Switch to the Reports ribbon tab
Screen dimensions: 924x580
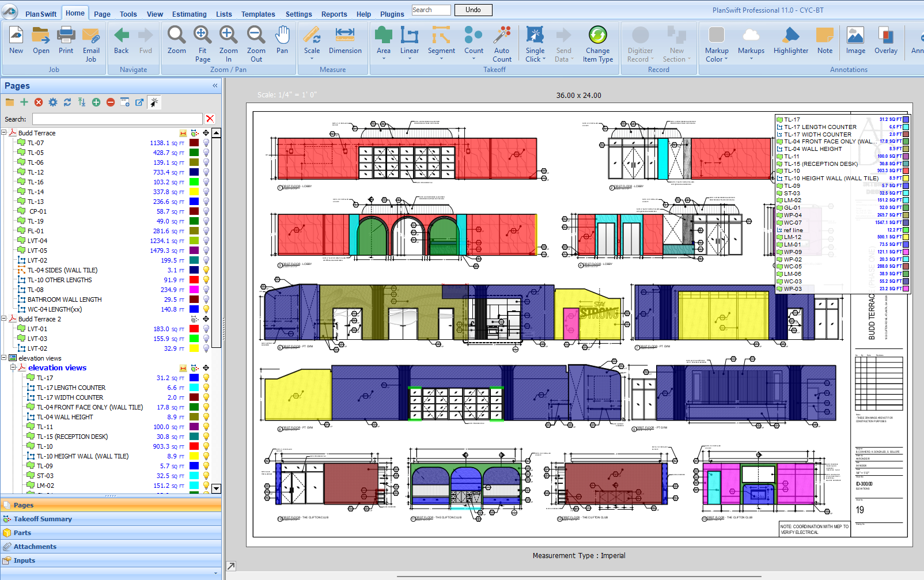(334, 14)
